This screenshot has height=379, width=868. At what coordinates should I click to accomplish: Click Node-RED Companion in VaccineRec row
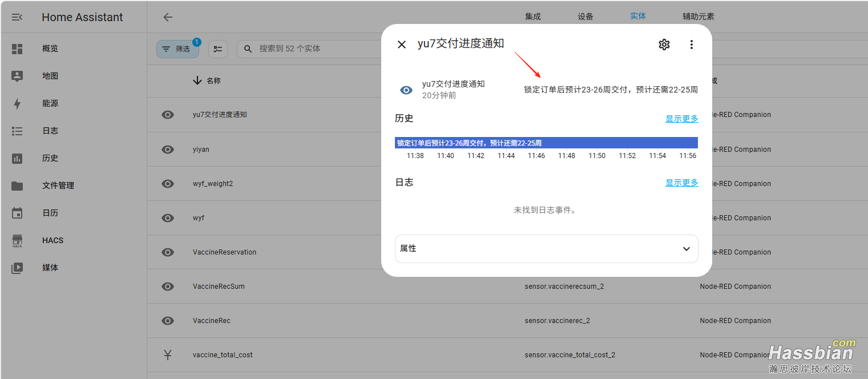(x=736, y=321)
